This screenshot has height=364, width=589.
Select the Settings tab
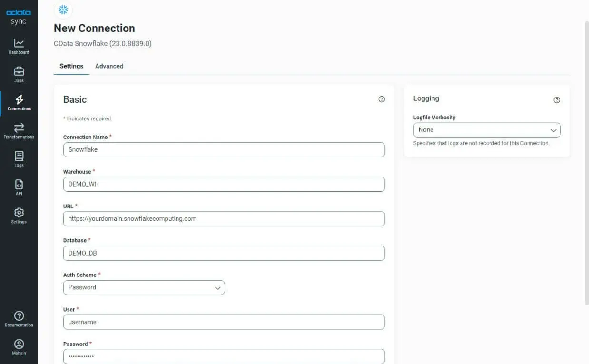point(71,66)
